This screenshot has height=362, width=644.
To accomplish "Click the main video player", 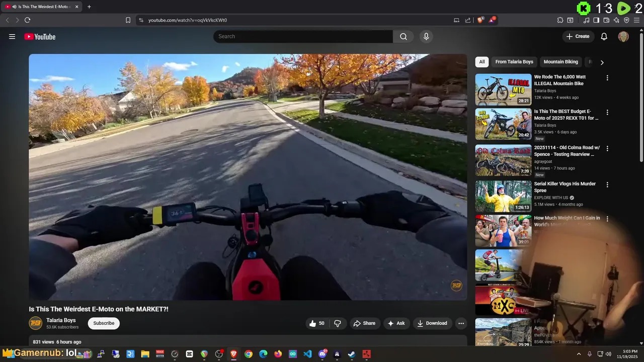I will point(248,177).
